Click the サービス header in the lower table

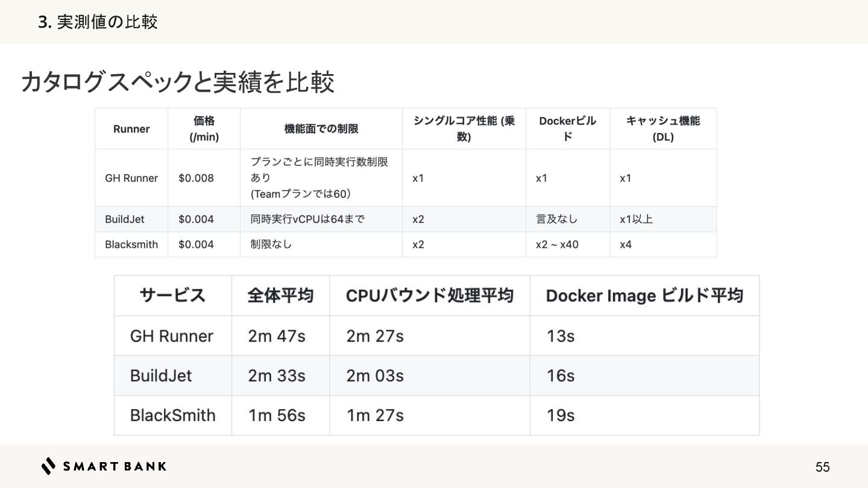click(172, 296)
